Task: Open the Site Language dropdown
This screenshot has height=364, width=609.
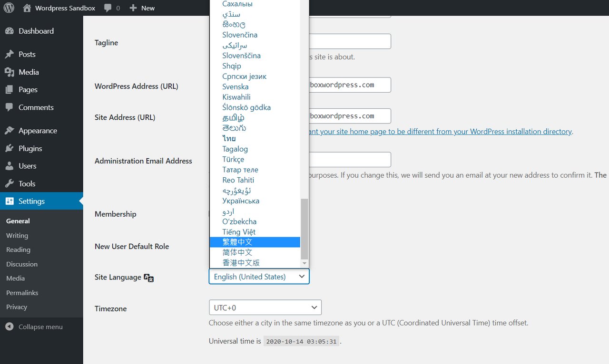Action: coord(259,277)
